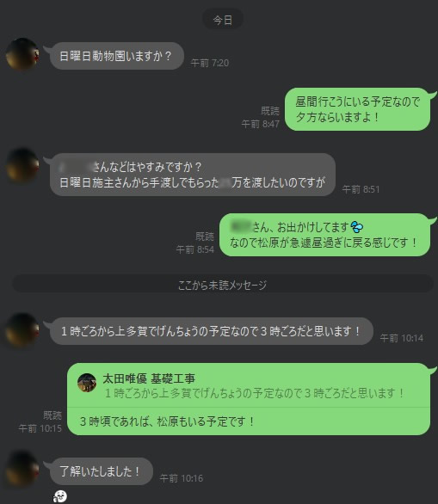Select message about 日曜日施主さんから手渡し
The width and height of the screenshot is (438, 504).
(x=193, y=175)
